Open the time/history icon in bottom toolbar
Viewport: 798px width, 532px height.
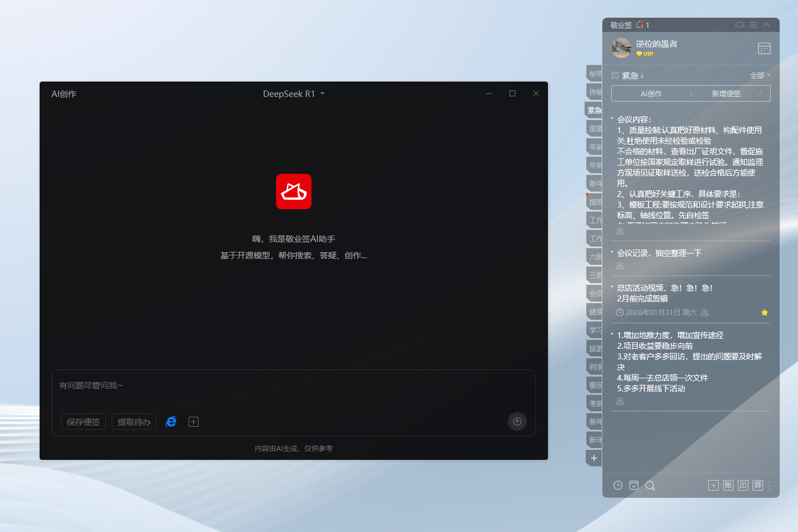coord(618,485)
